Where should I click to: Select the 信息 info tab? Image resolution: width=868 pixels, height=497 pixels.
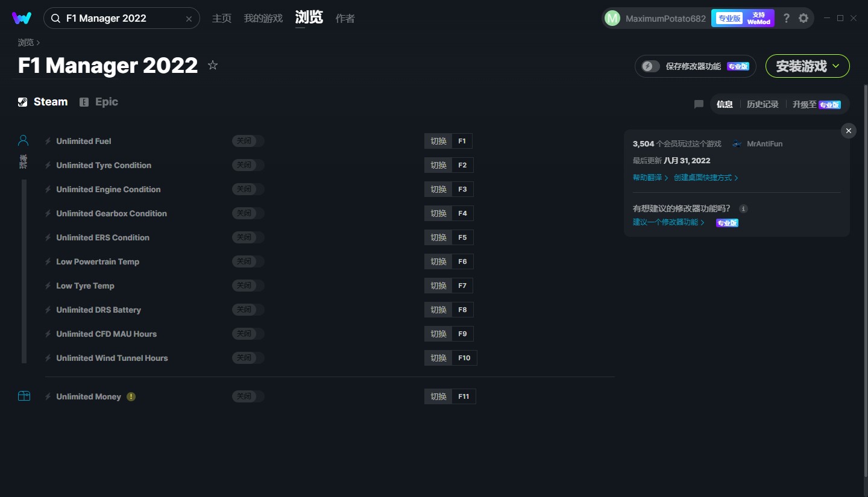pyautogui.click(x=725, y=104)
